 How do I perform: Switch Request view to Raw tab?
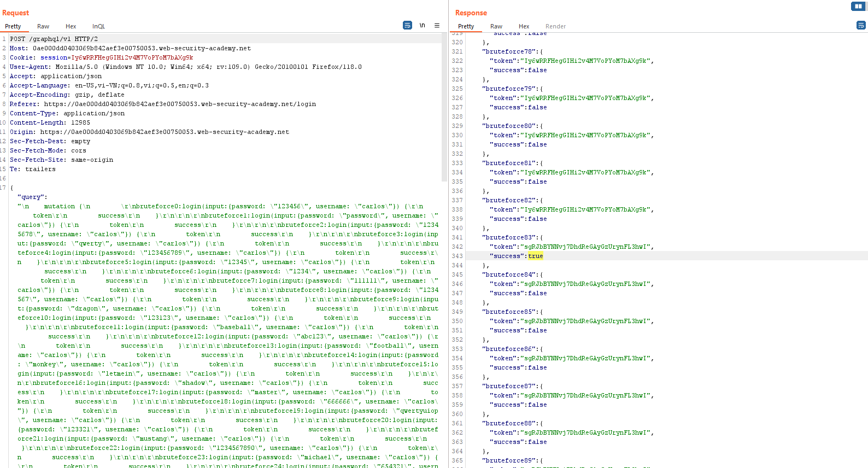(x=43, y=26)
